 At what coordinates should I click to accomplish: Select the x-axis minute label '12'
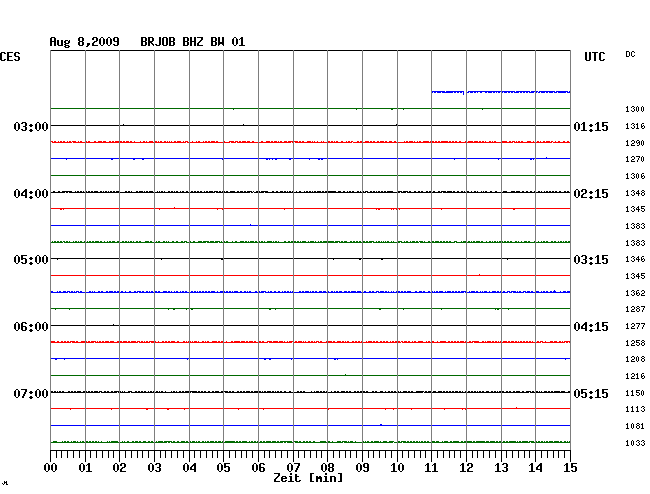coord(466,468)
